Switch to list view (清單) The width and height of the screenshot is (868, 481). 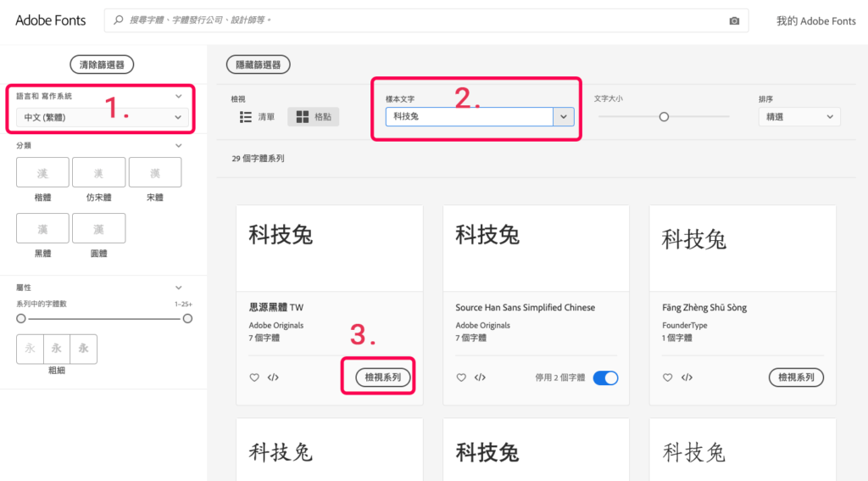click(257, 117)
